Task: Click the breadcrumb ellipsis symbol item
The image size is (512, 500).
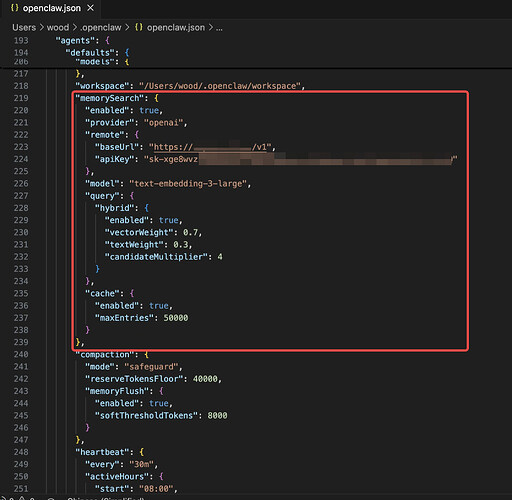Action: pos(219,28)
